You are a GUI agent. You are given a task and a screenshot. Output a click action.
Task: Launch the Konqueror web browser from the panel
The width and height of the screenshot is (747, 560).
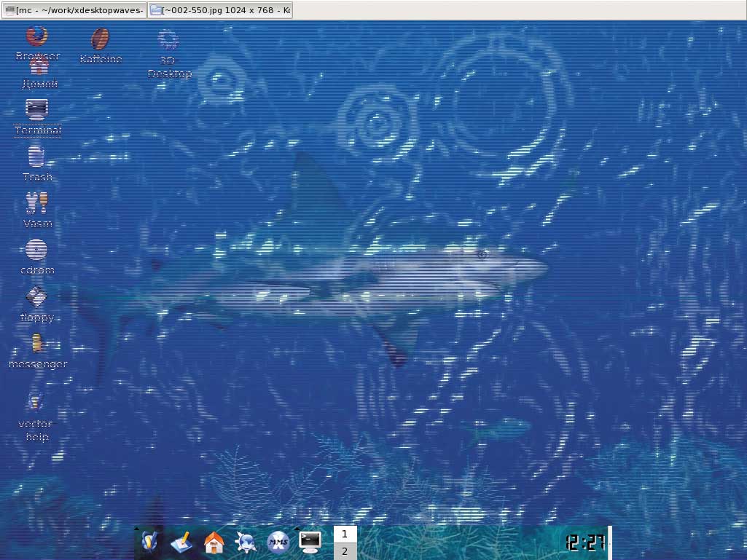pos(246,542)
